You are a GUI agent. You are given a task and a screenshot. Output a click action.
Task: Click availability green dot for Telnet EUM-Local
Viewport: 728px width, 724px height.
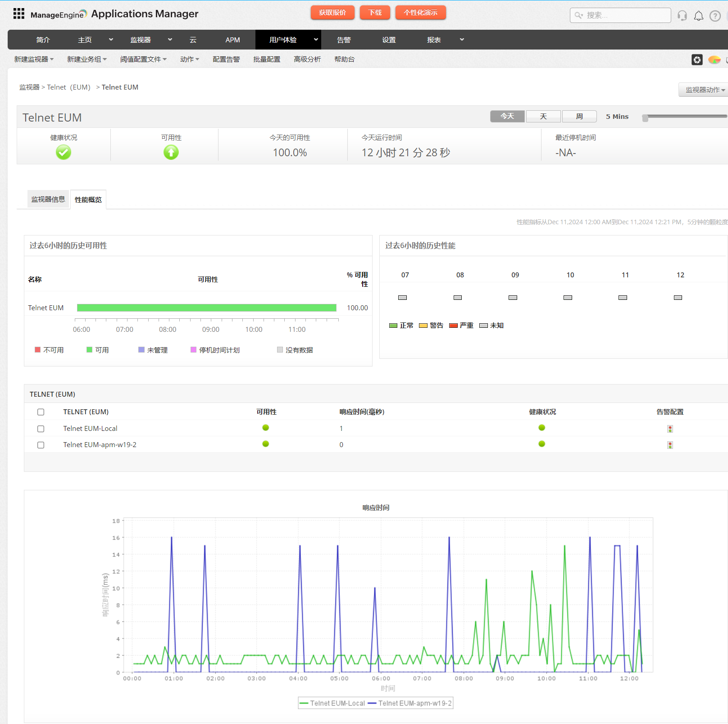coord(266,428)
